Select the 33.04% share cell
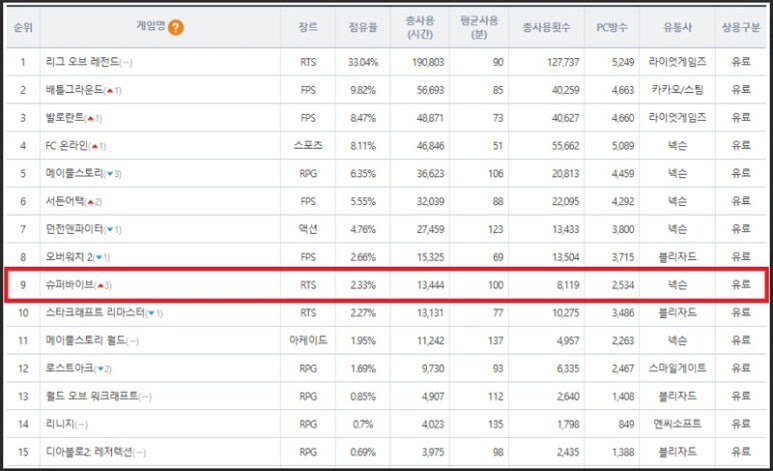This screenshot has width=773, height=471. pyautogui.click(x=363, y=62)
